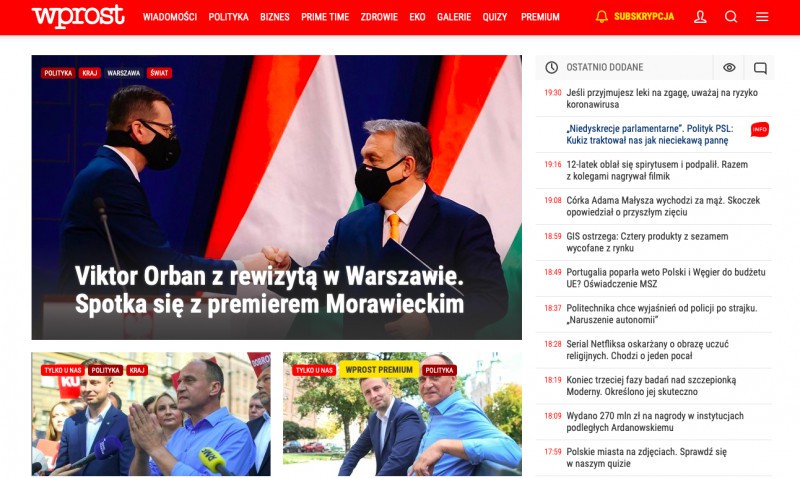The width and height of the screenshot is (800, 478).
Task: Open search via magnifier icon
Action: [731, 17]
